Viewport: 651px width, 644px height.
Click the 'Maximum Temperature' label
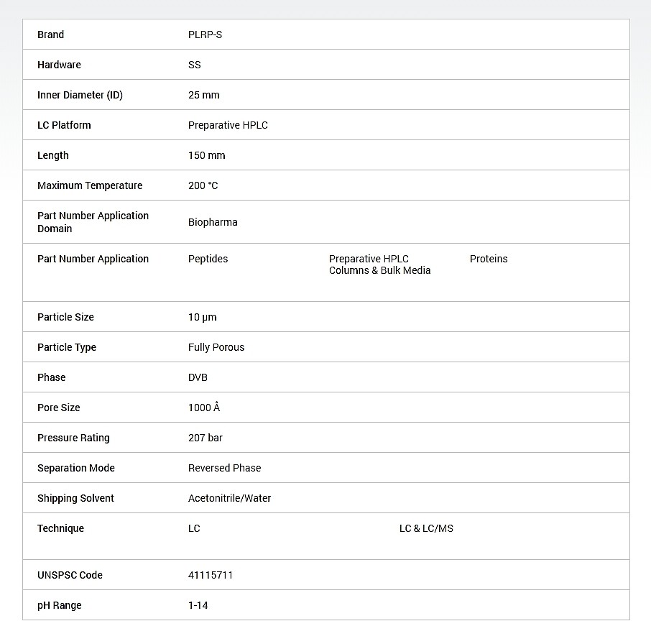(x=90, y=185)
